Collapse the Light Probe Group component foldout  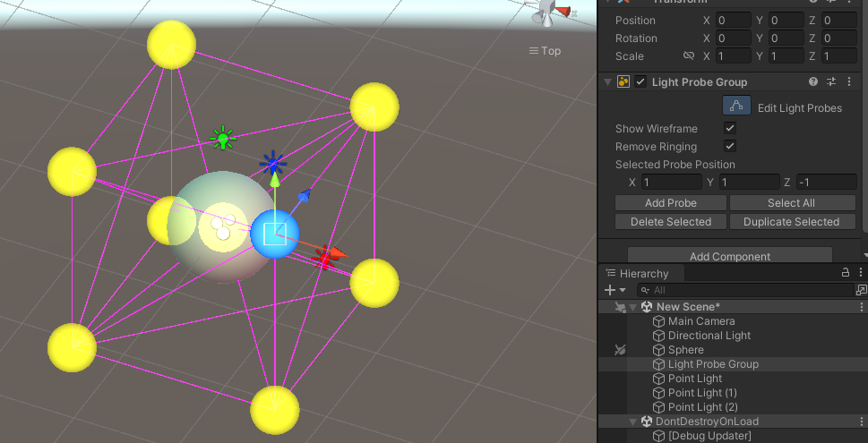608,81
